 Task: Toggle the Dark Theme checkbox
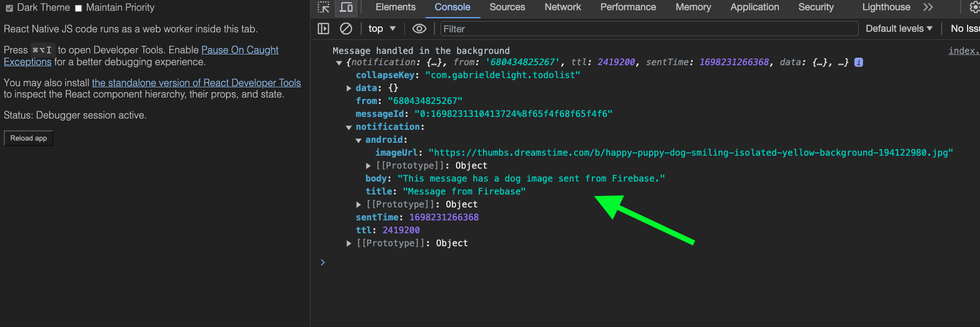point(9,8)
